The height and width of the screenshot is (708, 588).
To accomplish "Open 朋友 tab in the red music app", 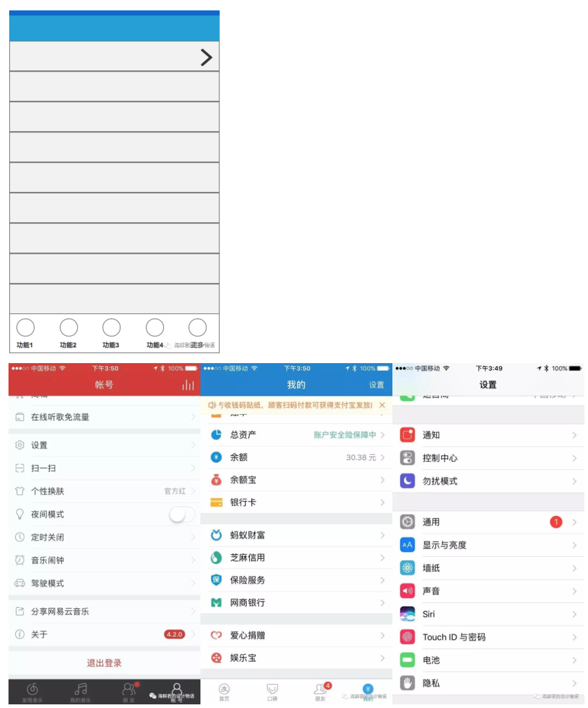I will click(129, 692).
